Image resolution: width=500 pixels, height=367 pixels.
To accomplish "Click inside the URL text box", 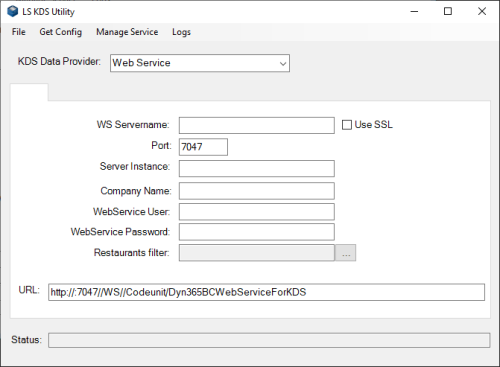I will click(266, 292).
